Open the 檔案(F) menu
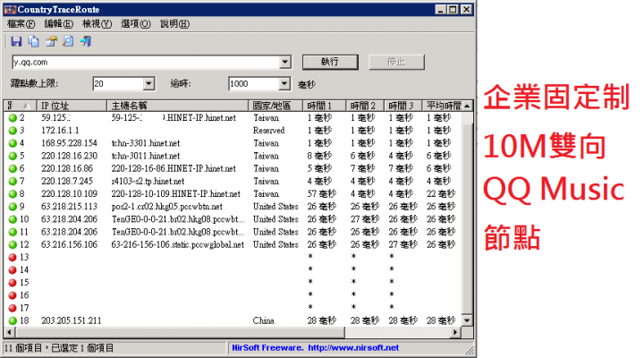The height and width of the screenshot is (358, 644). 21,24
